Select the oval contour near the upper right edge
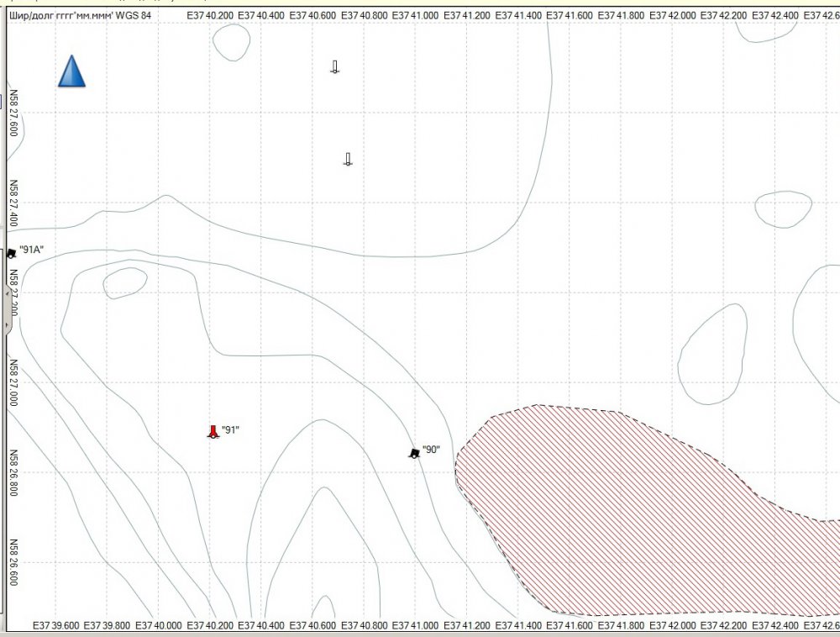Viewport: 840px width, 637px height. [783, 208]
